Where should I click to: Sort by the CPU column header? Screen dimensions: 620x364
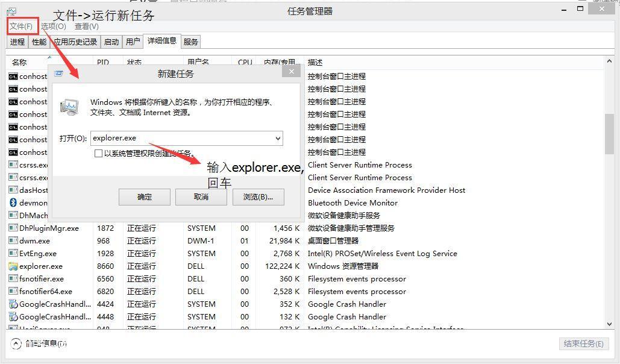[x=245, y=62]
